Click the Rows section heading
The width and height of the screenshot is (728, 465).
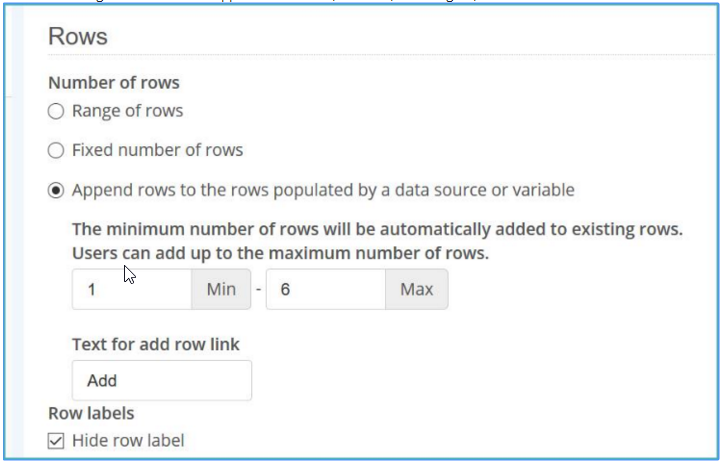click(x=78, y=38)
